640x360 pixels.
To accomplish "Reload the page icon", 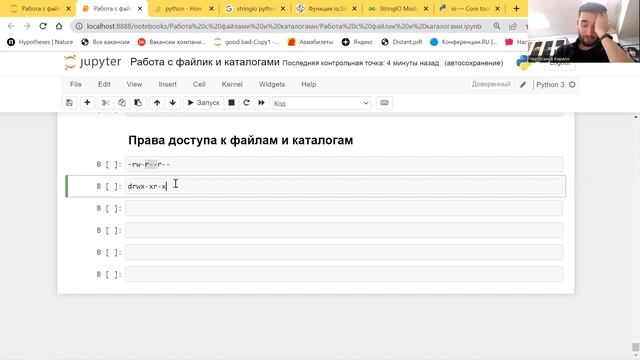I will pyautogui.click(x=43, y=26).
